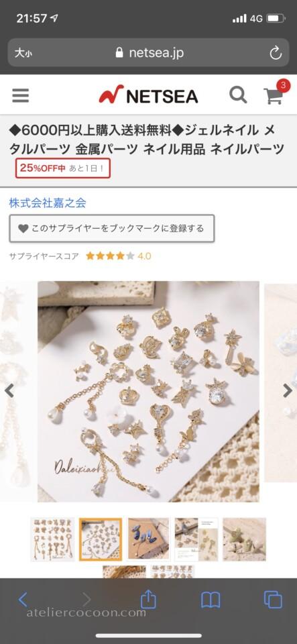Show the previous product image arrow

pos(9,390)
